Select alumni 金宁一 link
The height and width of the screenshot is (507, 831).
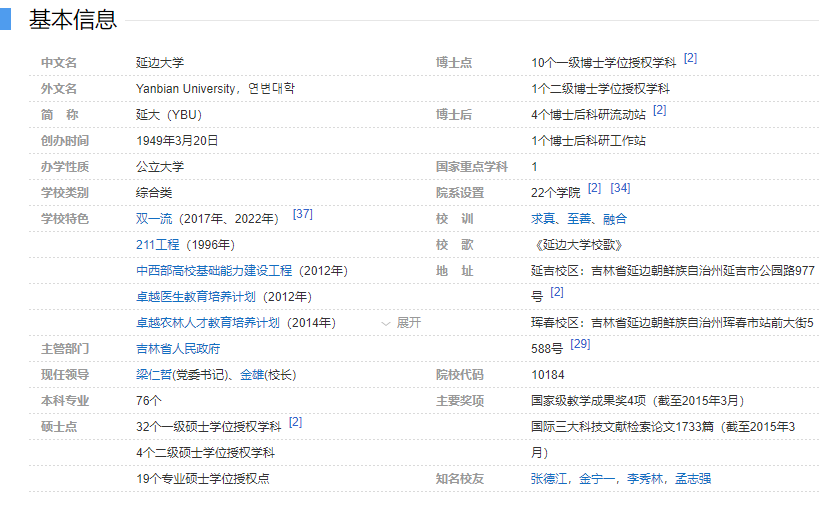[598, 479]
